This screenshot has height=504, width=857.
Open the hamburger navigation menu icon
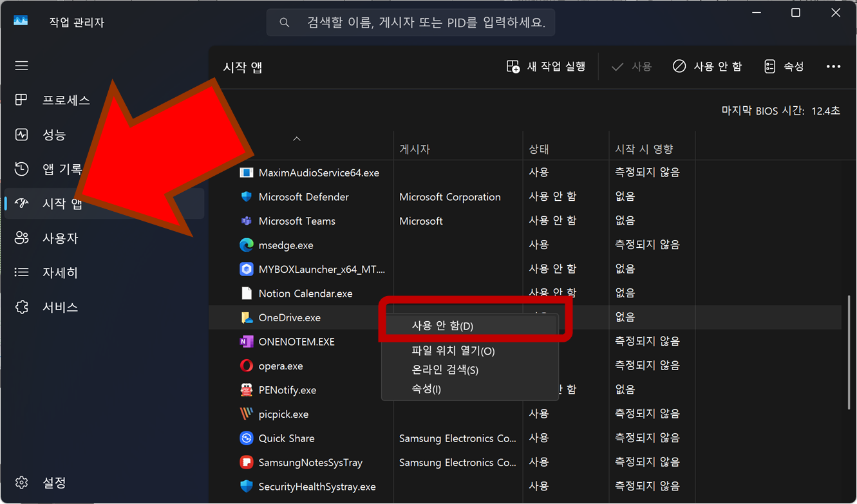point(22,66)
